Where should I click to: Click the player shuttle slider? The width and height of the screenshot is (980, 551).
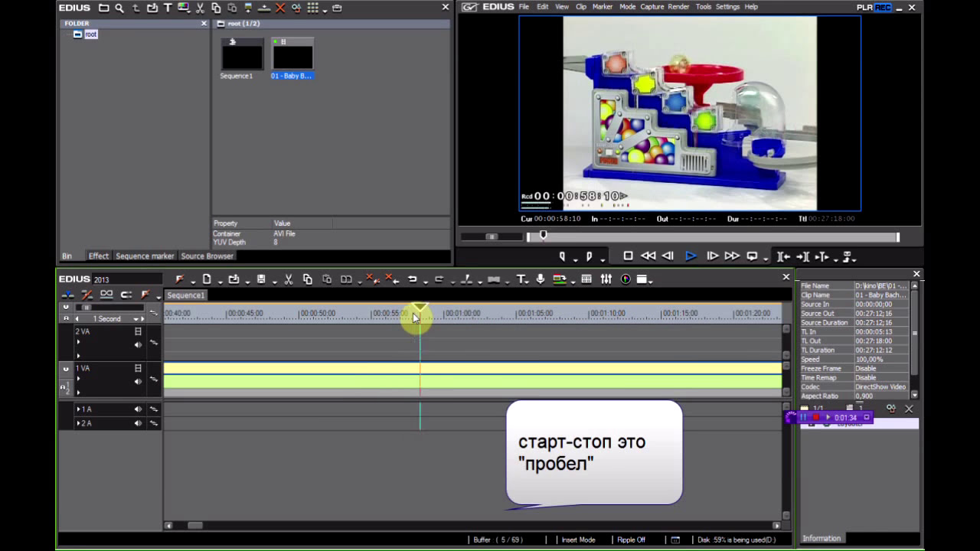tap(492, 236)
